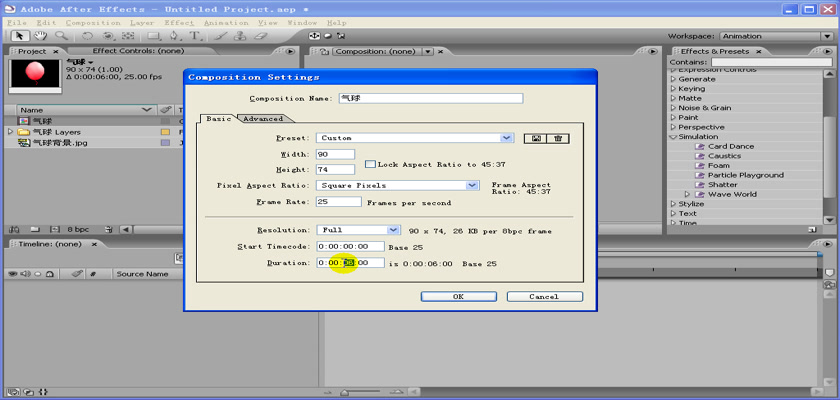
Task: Switch to Effect Controls: (none) tab
Action: click(x=138, y=51)
